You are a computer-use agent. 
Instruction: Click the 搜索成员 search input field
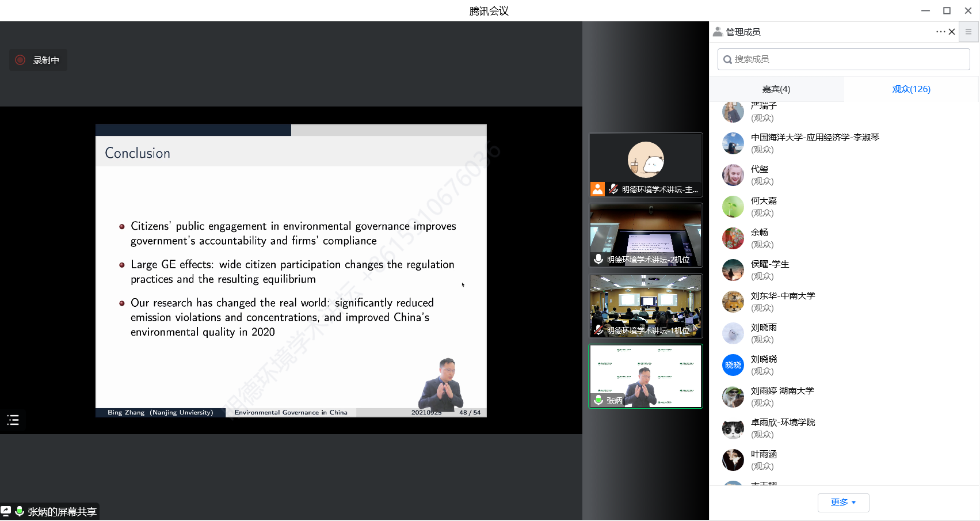coord(846,59)
